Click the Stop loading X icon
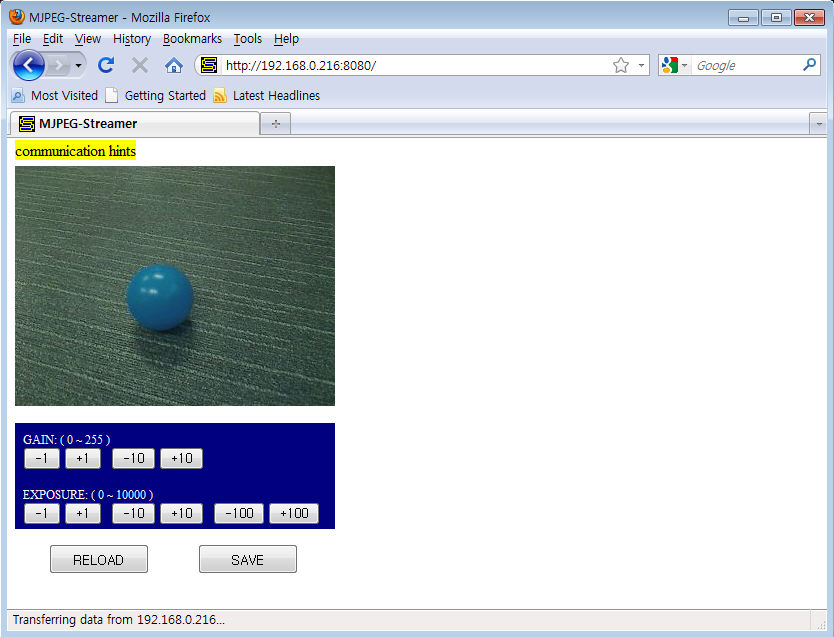This screenshot has width=834, height=637. coord(140,65)
